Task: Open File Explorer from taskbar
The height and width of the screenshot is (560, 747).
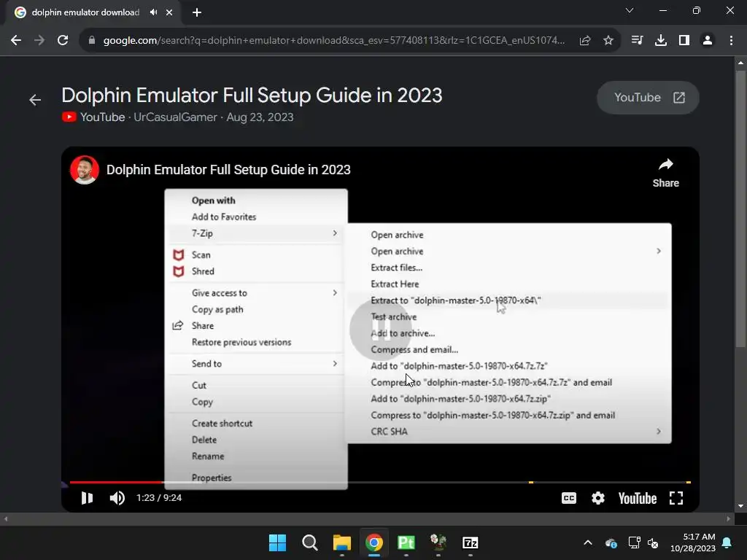Action: coord(341,542)
